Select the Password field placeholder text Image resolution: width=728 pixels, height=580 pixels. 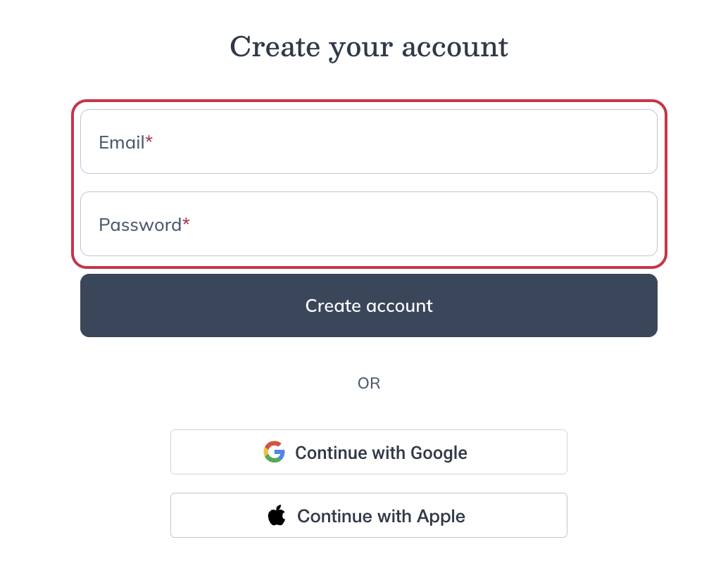(x=141, y=223)
